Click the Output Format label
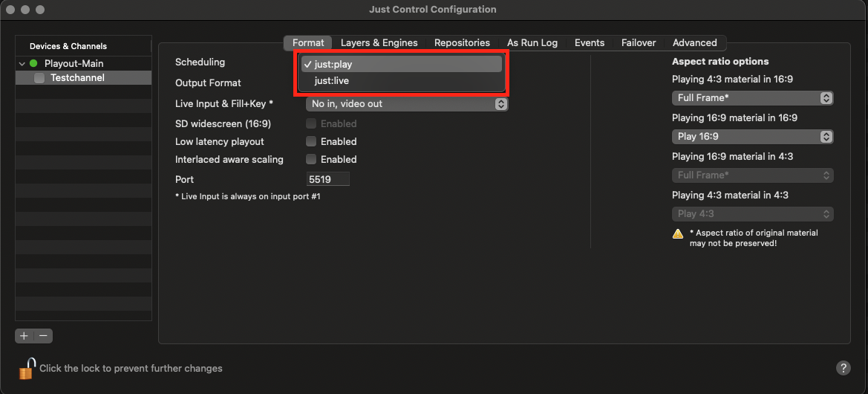Image resolution: width=868 pixels, height=394 pixels. coord(208,83)
